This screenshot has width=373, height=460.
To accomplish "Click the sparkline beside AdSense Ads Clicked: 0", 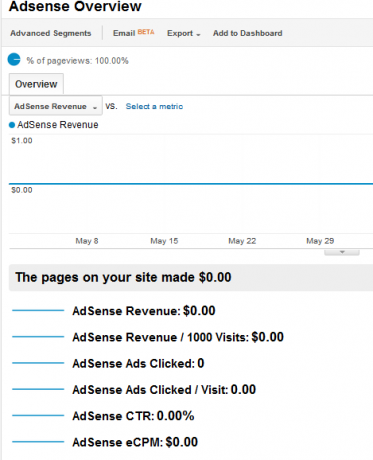I will click(38, 363).
